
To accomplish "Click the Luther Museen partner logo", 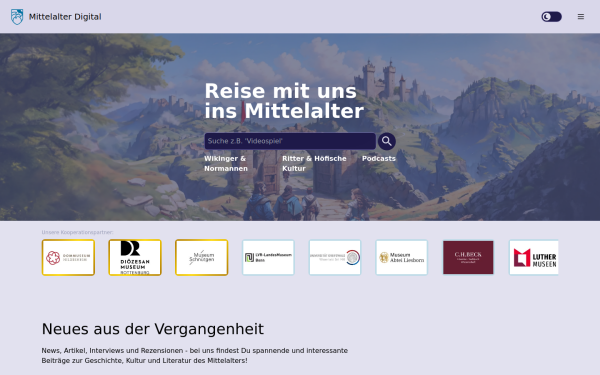I will 534,258.
